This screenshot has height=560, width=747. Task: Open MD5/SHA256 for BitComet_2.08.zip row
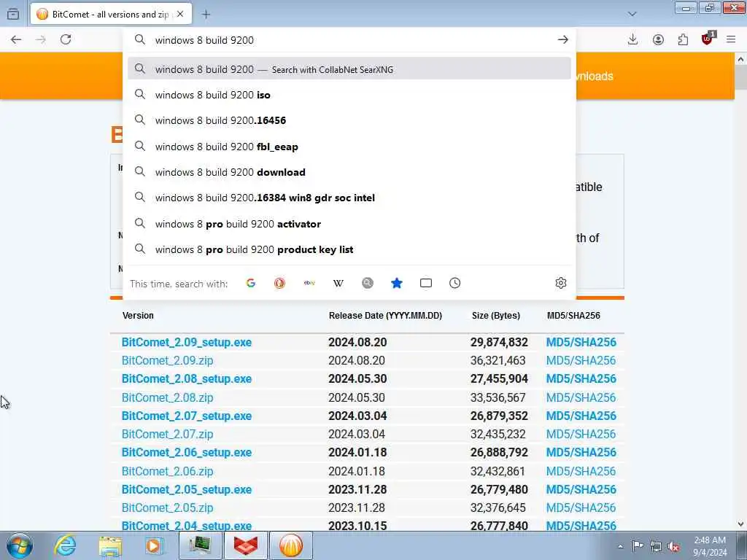(x=581, y=397)
